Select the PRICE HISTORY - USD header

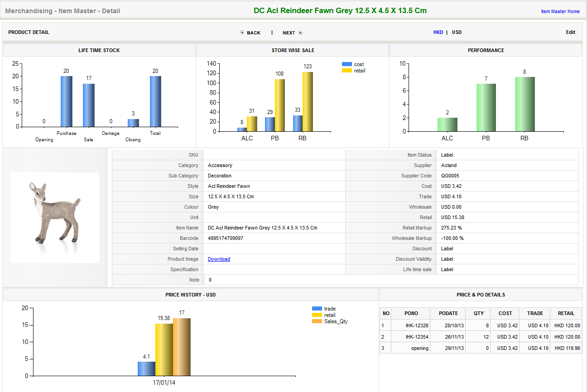click(191, 295)
